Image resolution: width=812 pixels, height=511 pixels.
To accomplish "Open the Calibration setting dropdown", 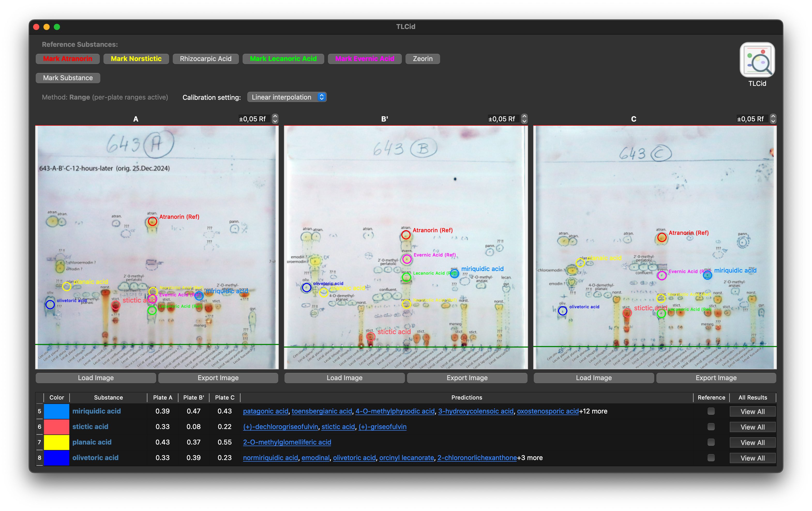I will 287,97.
